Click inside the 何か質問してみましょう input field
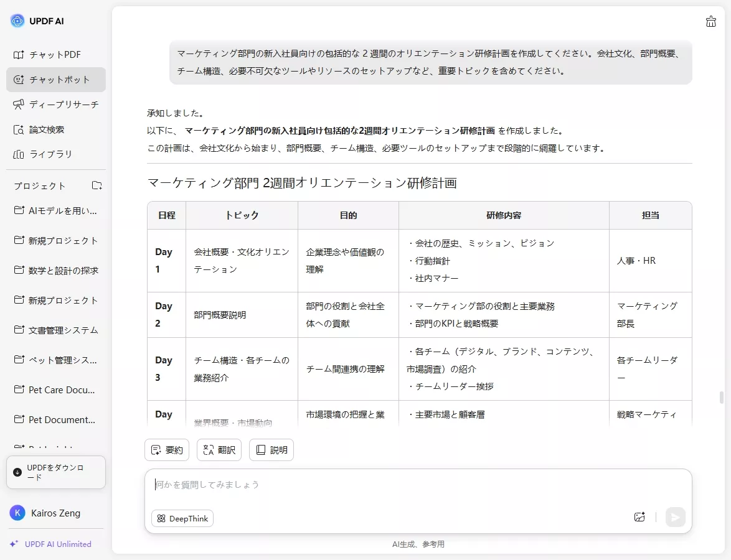The image size is (731, 560). point(374,484)
